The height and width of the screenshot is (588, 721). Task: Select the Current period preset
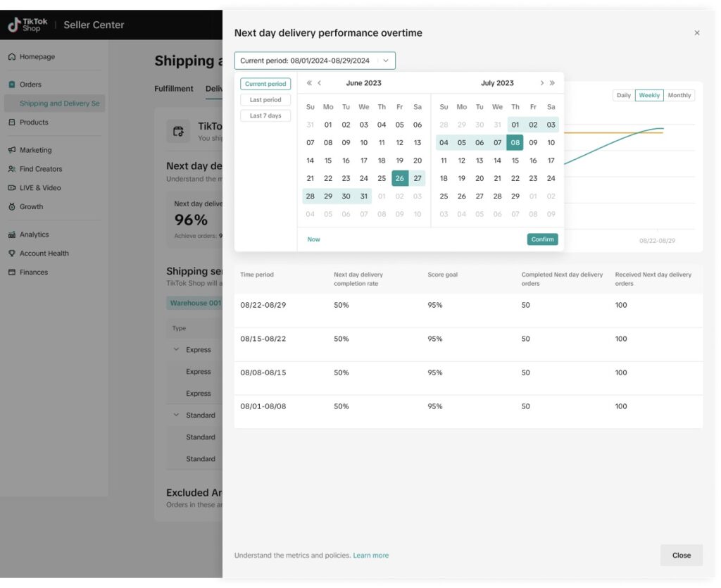pyautogui.click(x=265, y=84)
